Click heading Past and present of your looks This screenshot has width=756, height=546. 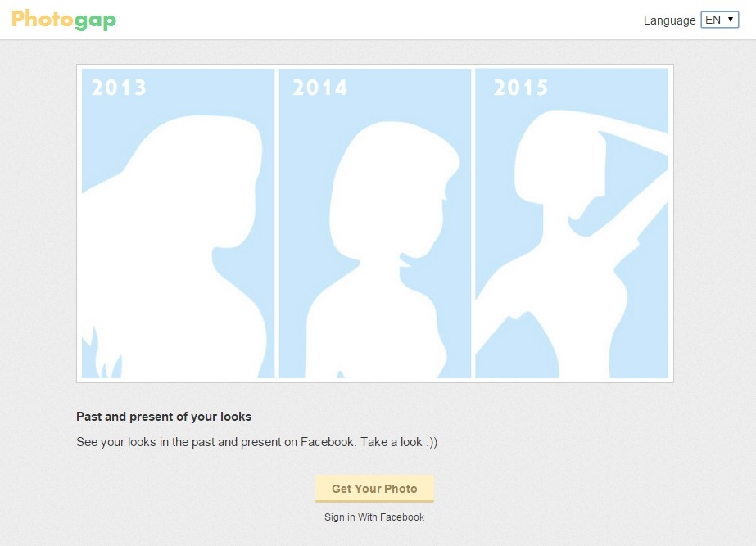pos(164,417)
